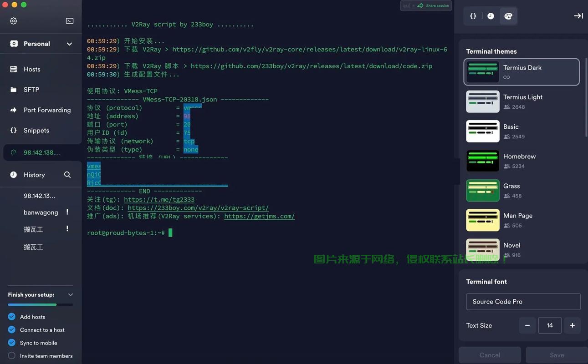Viewport: 588px width, 364px height.
Task: Collapse the right side panel arrow
Action: pos(578,16)
